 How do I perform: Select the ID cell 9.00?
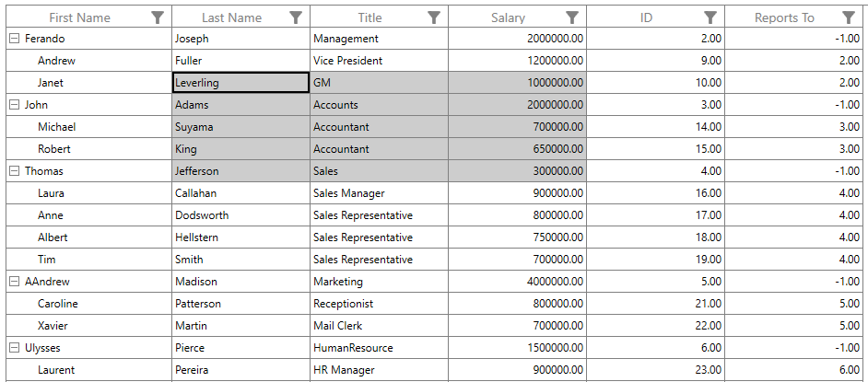coord(656,60)
